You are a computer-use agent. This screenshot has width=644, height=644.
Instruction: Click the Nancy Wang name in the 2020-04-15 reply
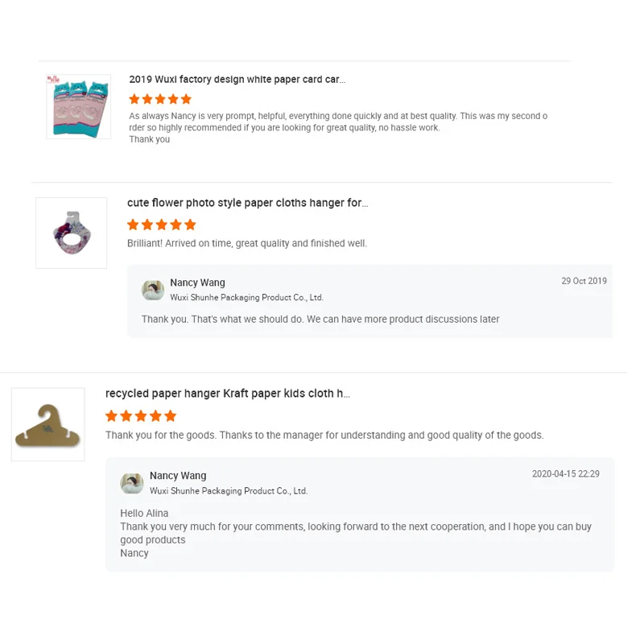coord(178,476)
